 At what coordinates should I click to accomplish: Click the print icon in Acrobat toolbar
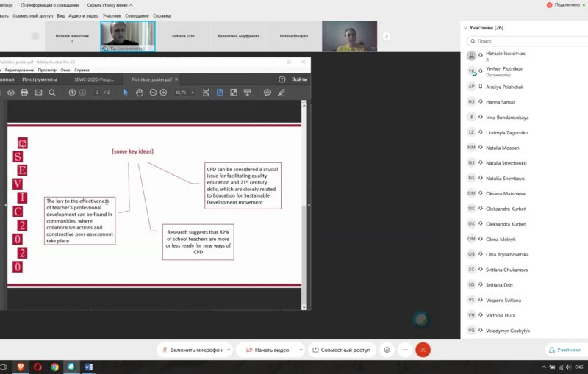[x=24, y=93]
